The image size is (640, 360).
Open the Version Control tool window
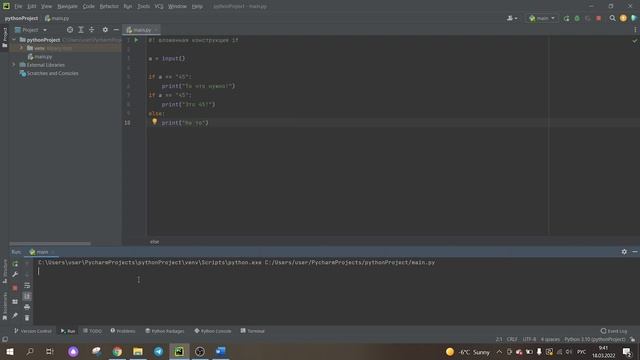click(33, 331)
